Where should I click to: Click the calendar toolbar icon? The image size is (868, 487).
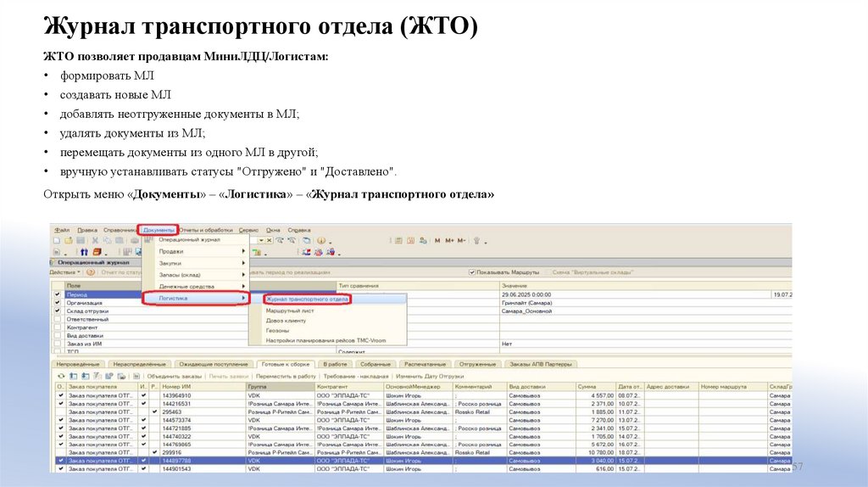point(411,240)
